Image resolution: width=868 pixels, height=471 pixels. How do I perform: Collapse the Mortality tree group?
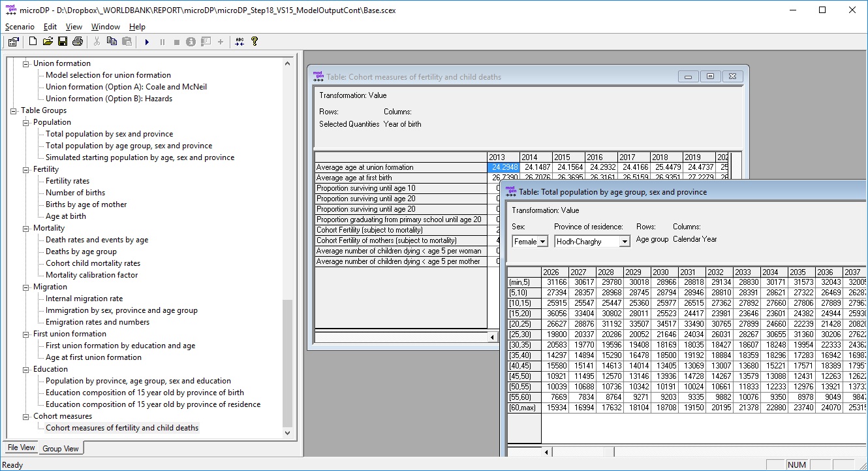click(x=26, y=228)
